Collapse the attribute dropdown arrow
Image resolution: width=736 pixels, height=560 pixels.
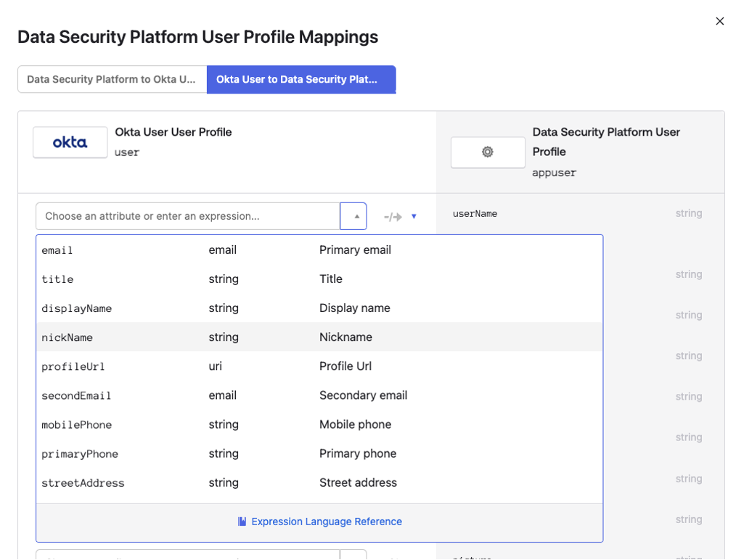(353, 216)
